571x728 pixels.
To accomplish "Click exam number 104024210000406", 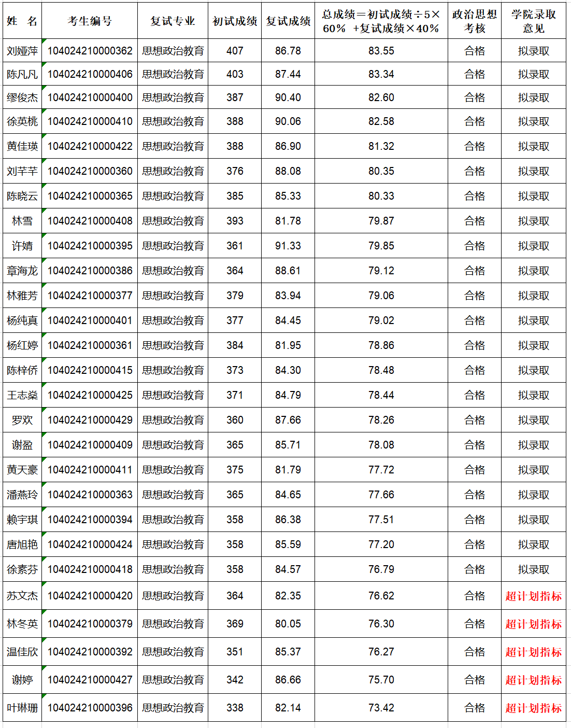I will [90, 74].
